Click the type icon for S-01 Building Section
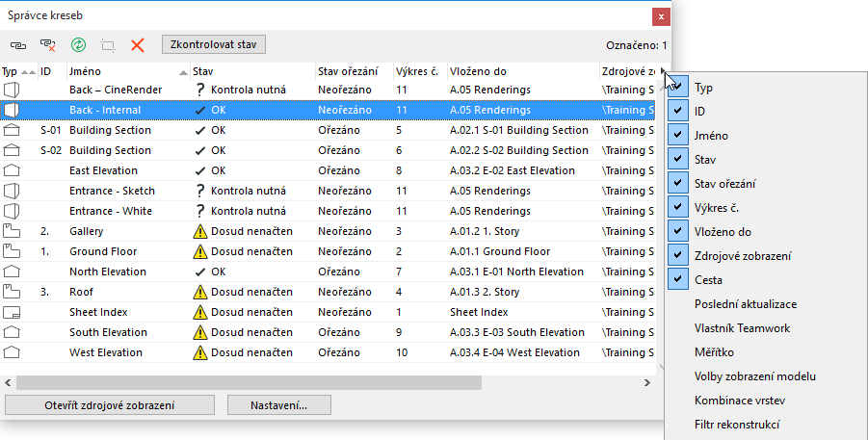This screenshot has width=868, height=440. pyautogui.click(x=12, y=131)
